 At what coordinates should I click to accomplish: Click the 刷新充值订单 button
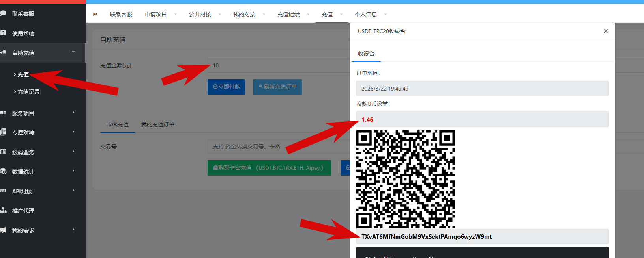pyautogui.click(x=277, y=87)
